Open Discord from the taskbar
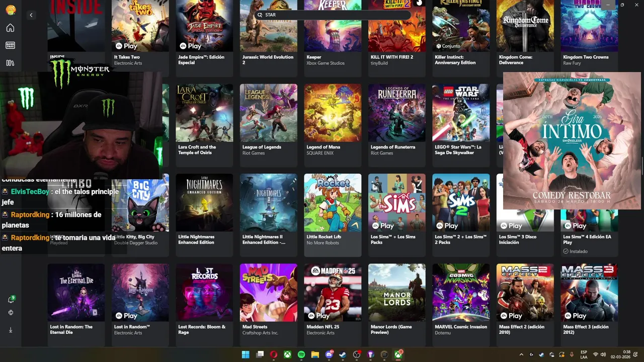The height and width of the screenshot is (362, 644). [330, 354]
